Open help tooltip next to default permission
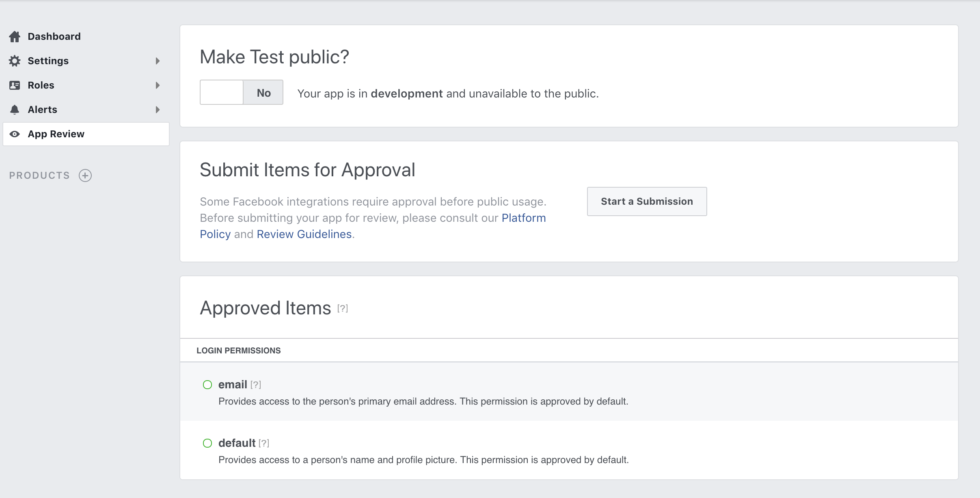The height and width of the screenshot is (498, 980). 264,443
